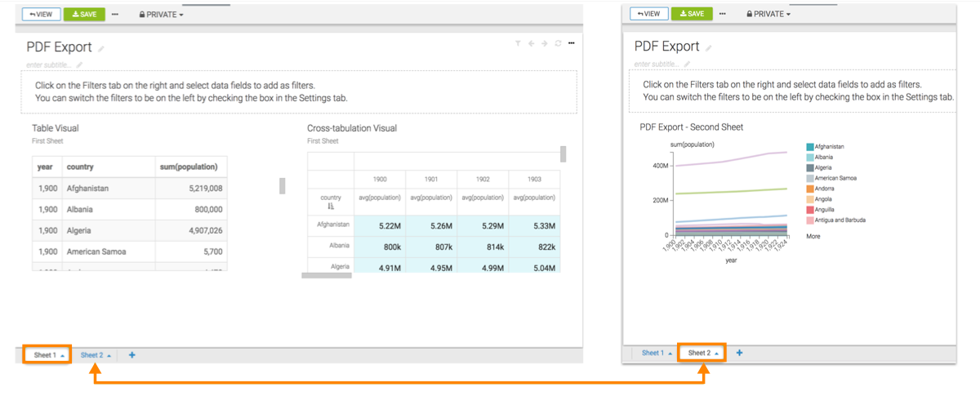Click the green SAVE button in left dashboard
Screen dimensions: 980x414
84,15
